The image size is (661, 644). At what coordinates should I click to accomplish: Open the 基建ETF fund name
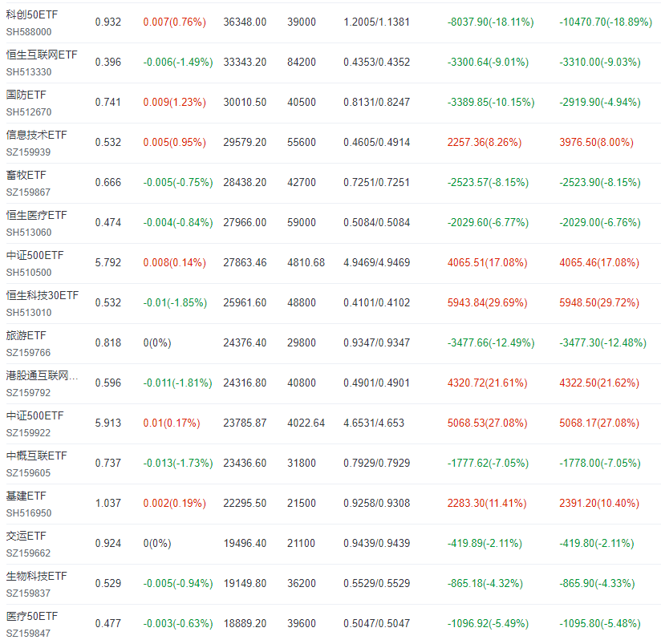pyautogui.click(x=26, y=496)
